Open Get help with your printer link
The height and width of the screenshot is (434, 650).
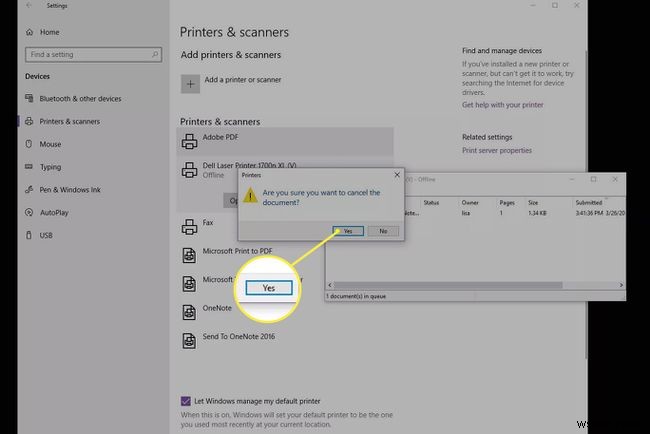click(502, 105)
